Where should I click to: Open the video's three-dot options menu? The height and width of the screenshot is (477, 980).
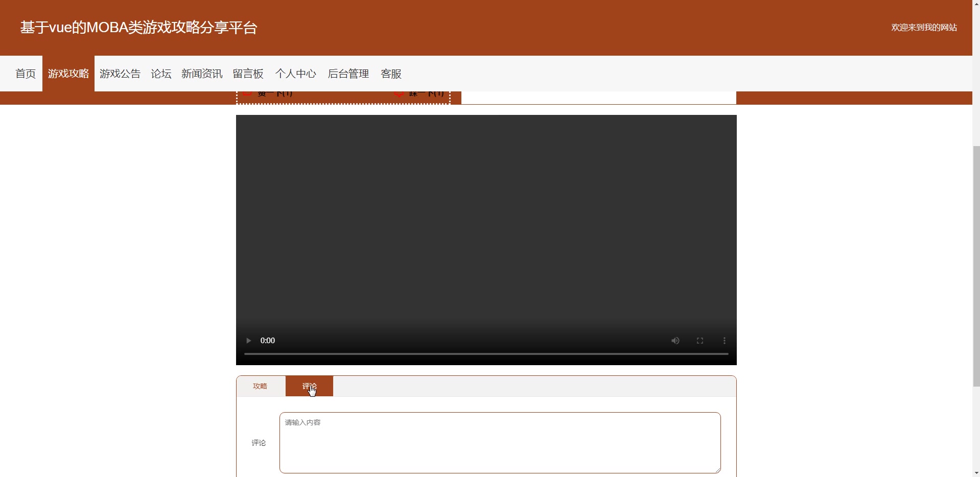(x=724, y=341)
